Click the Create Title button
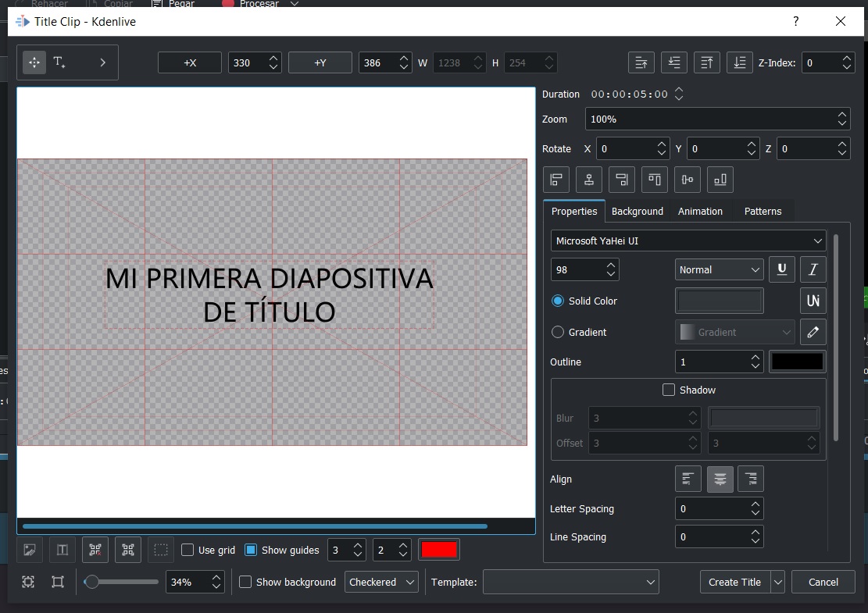Screen dimensions: 868x613 coord(734,582)
